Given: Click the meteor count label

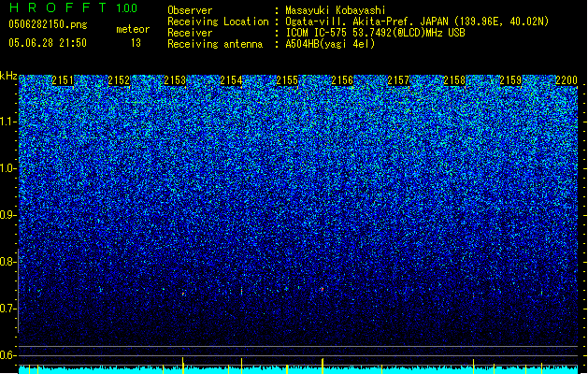Looking at the screenshot, I should (133, 29).
